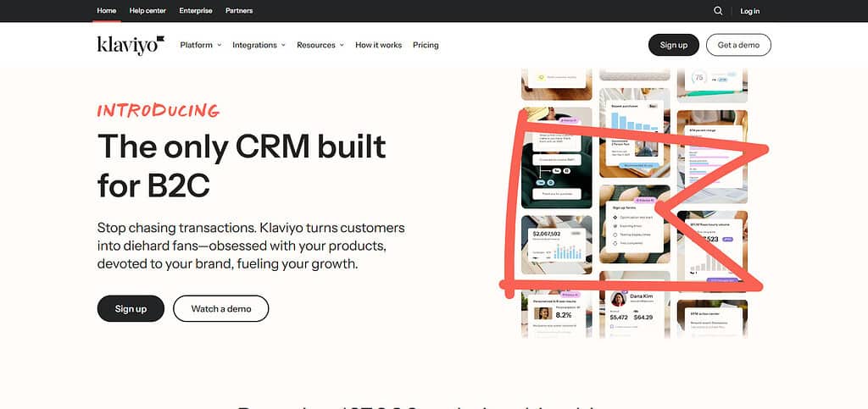Select the Home tab in top bar
Image resolution: width=868 pixels, height=409 pixels.
tap(106, 10)
